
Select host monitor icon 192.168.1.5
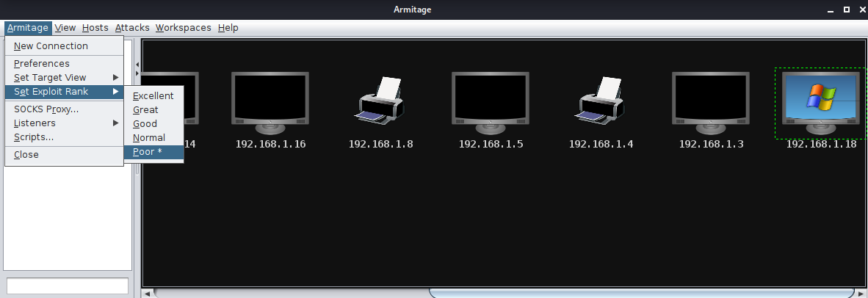tap(491, 103)
